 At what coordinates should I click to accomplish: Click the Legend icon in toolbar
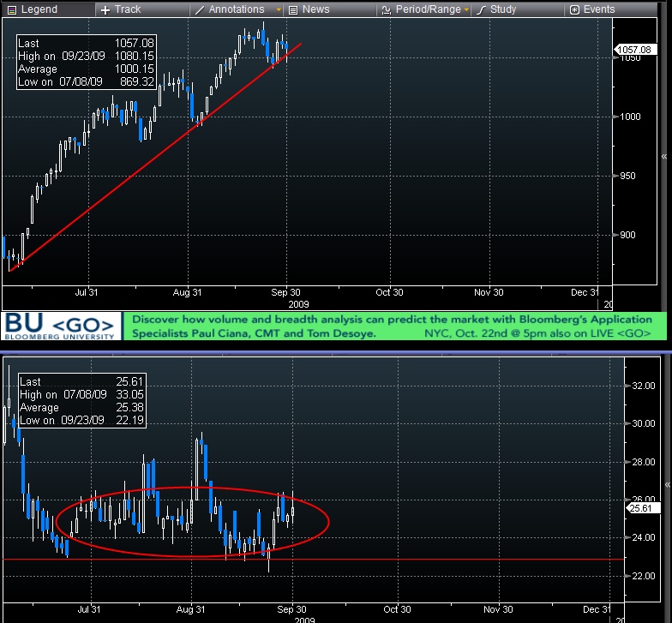pos(10,9)
